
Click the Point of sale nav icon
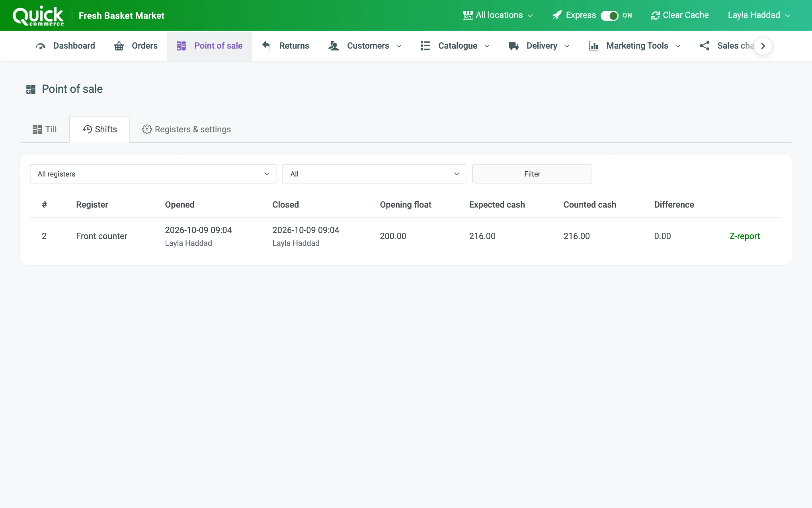coord(181,46)
